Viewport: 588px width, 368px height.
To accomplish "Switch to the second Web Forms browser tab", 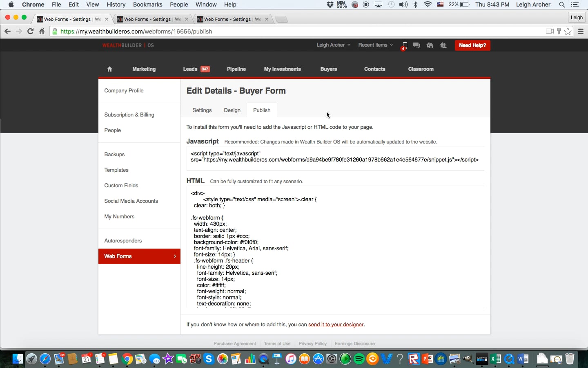I will pyautogui.click(x=152, y=19).
